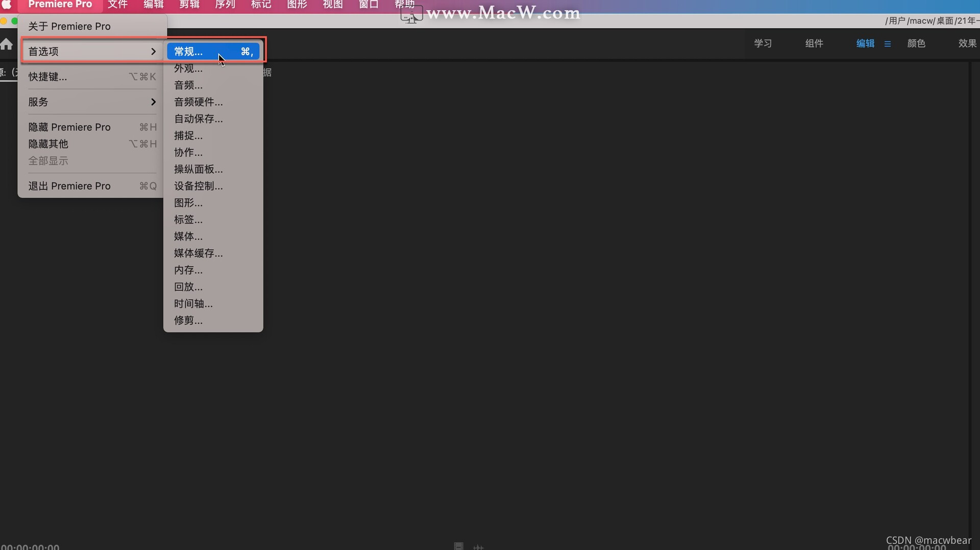The image size is (980, 550).
Task: Open 回放... preferences
Action: click(213, 286)
